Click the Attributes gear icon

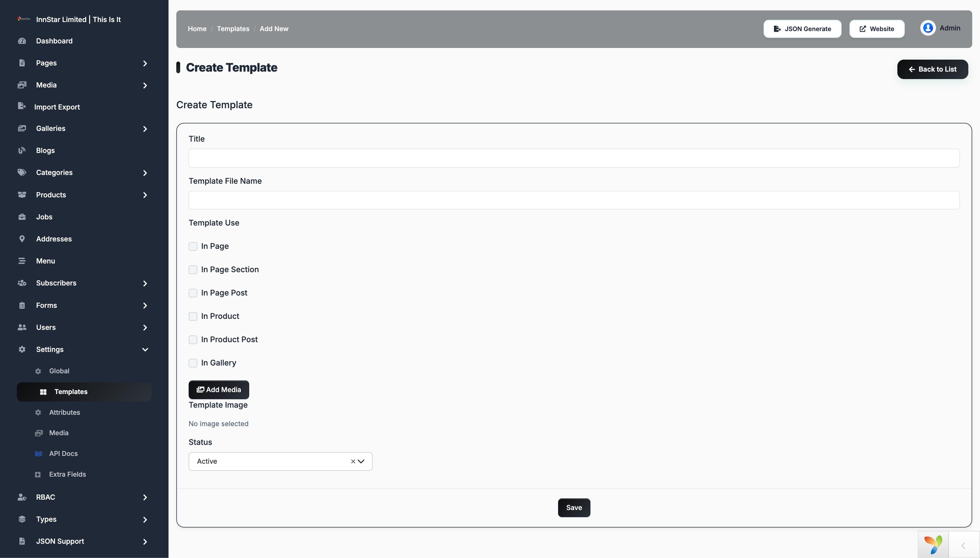(38, 413)
